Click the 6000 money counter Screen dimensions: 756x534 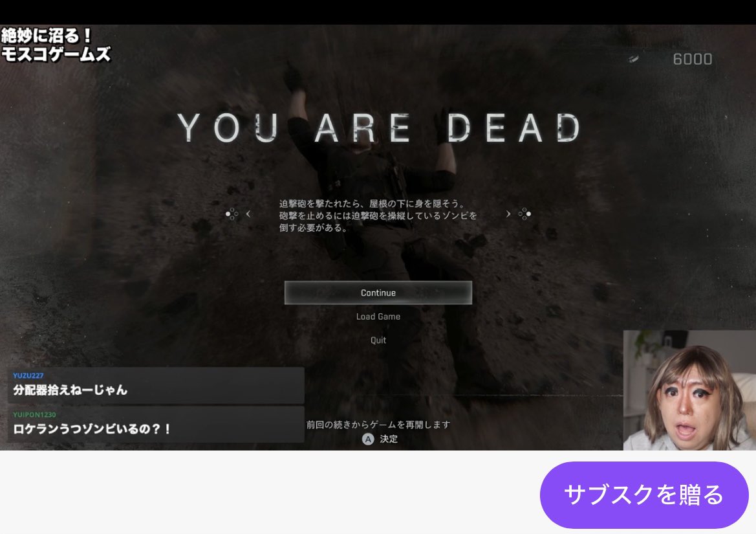pyautogui.click(x=693, y=59)
